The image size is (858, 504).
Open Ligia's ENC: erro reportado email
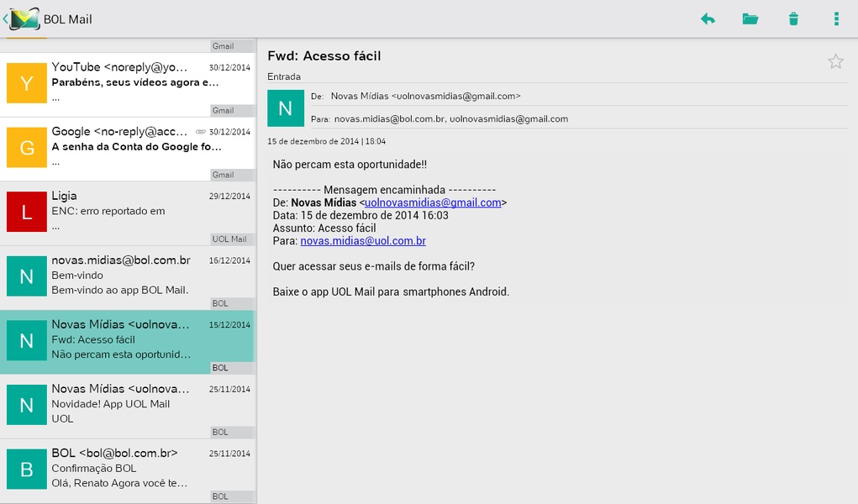(128, 213)
